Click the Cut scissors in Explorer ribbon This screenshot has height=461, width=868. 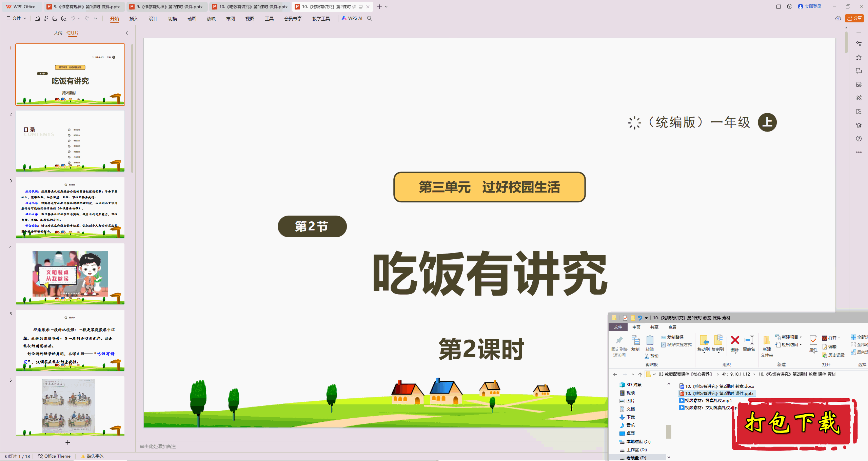pos(647,356)
